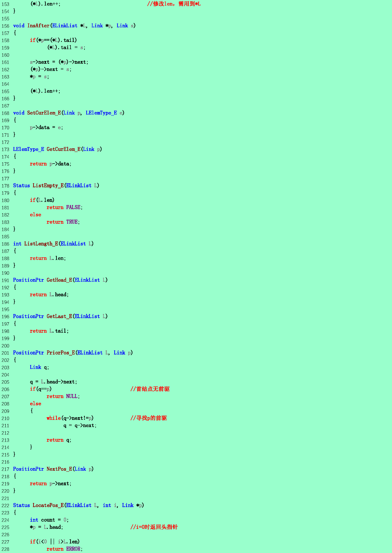Click '(*p)->next = s;' on line 162
The image size is (392, 553).
click(x=51, y=69)
